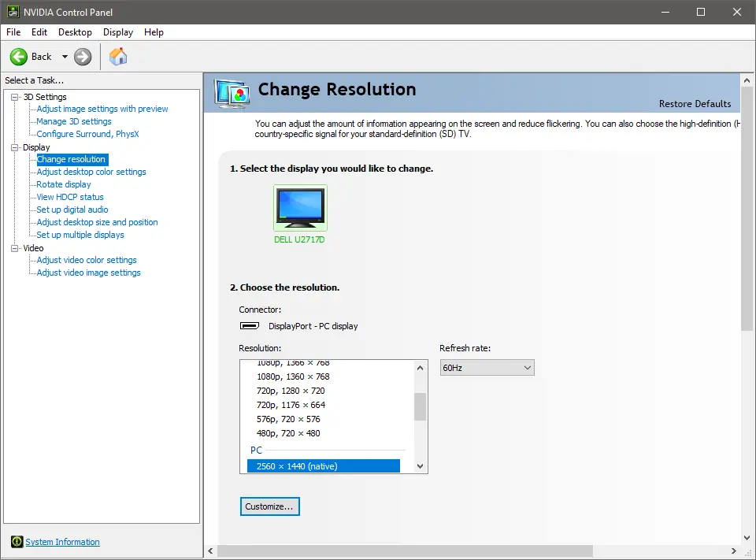The width and height of the screenshot is (756, 560).
Task: Click the green Back arrow icon
Action: pos(19,57)
